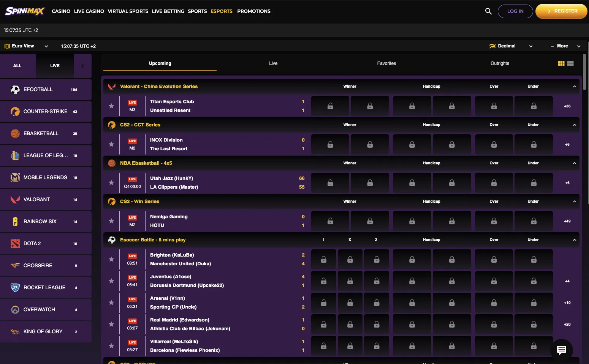Open the Euro View dropdown
Viewport: 589px width, 364px height.
click(26, 46)
